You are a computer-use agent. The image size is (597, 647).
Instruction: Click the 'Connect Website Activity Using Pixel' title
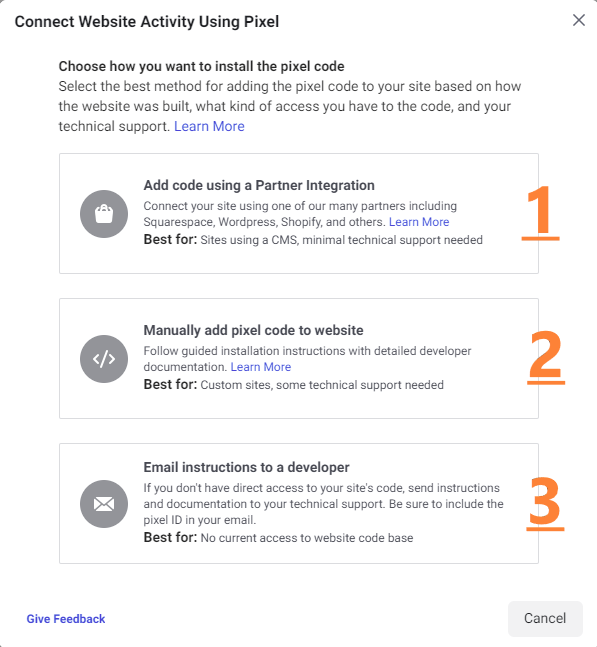(147, 21)
